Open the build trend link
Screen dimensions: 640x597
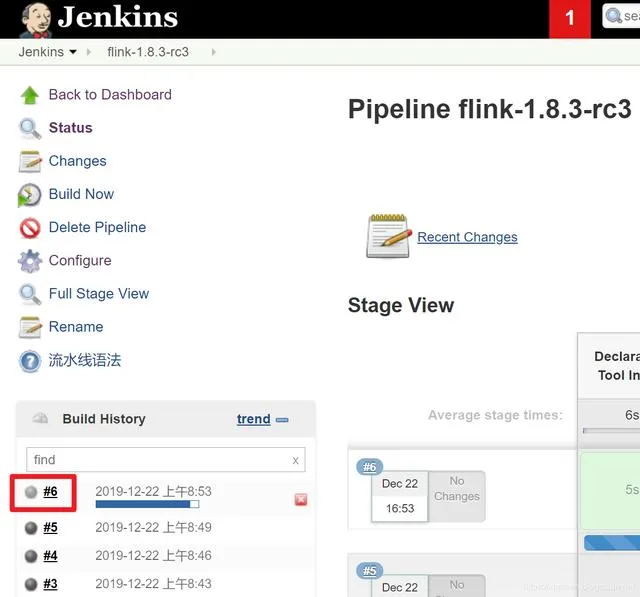(x=253, y=419)
